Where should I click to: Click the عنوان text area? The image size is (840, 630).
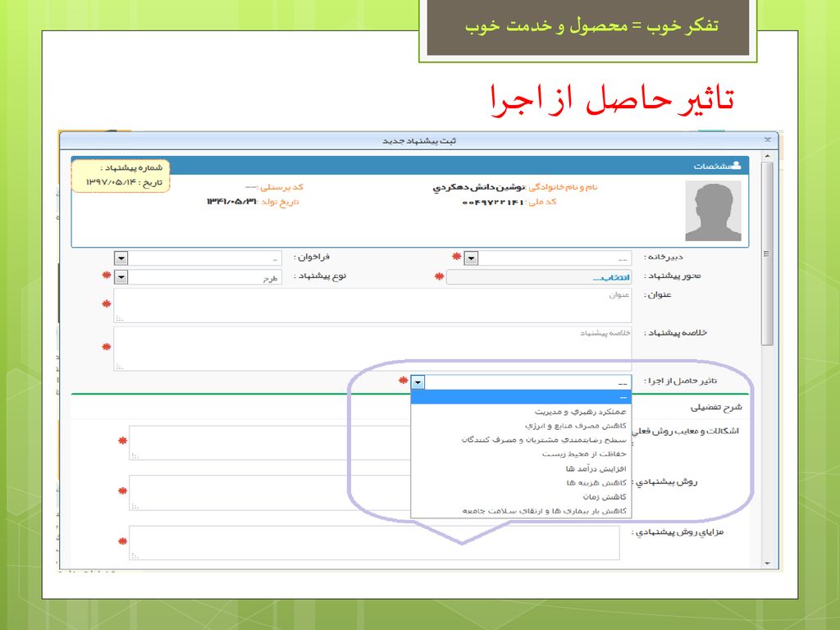372,305
